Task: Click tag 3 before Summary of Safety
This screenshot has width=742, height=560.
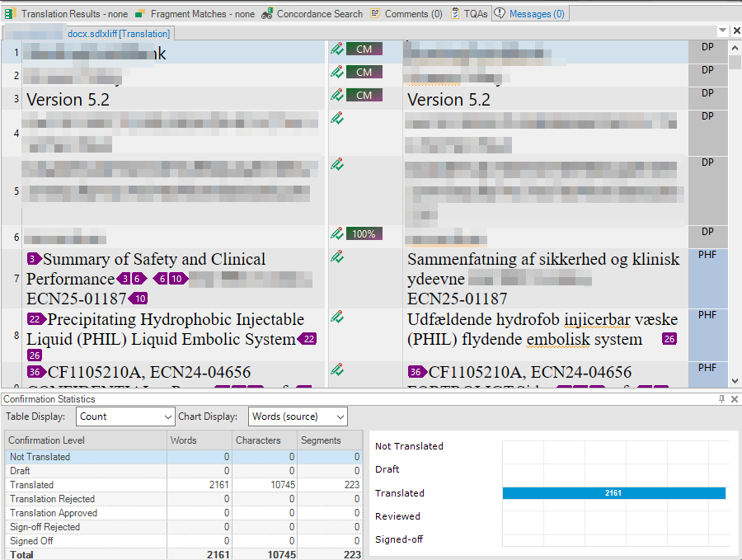Action: [x=34, y=258]
